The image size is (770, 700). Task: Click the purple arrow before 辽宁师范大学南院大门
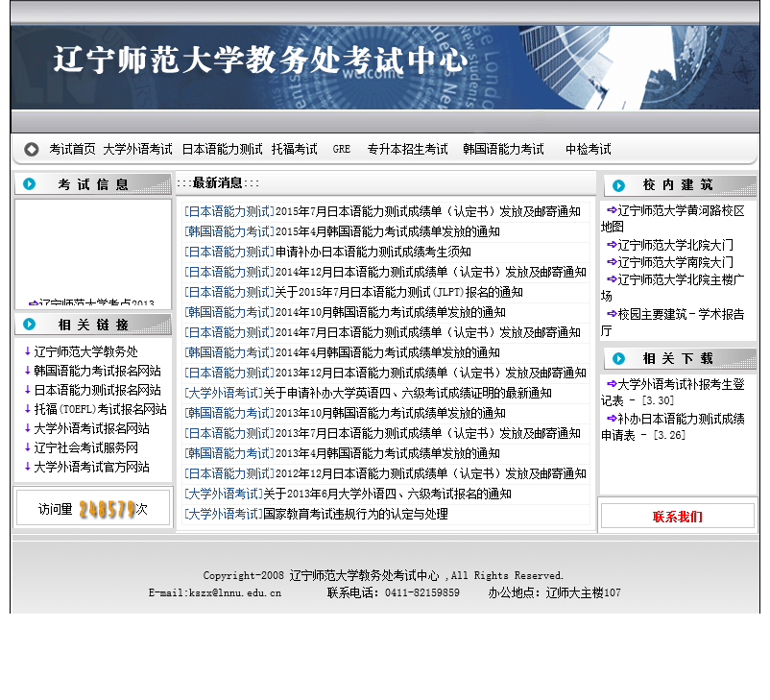pyautogui.click(x=612, y=261)
